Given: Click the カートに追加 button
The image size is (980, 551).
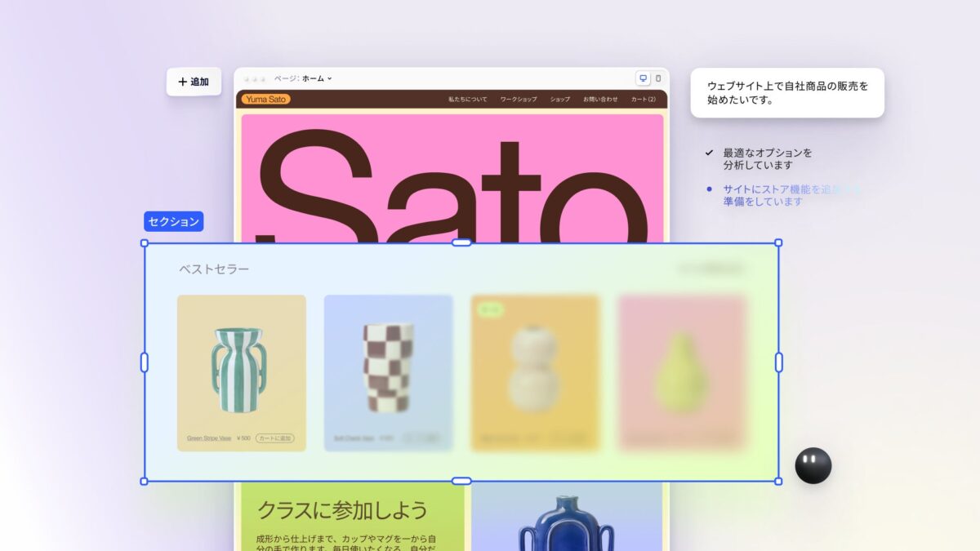Looking at the screenshot, I should coord(277,438).
